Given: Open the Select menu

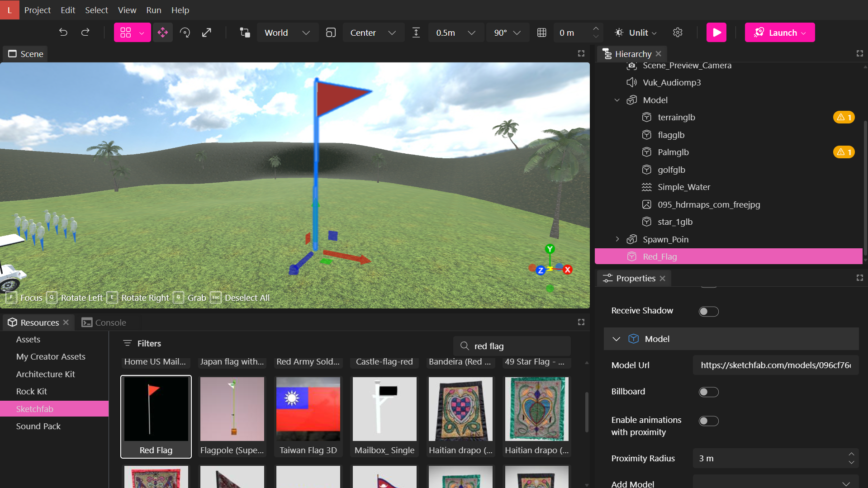Looking at the screenshot, I should click(x=96, y=10).
